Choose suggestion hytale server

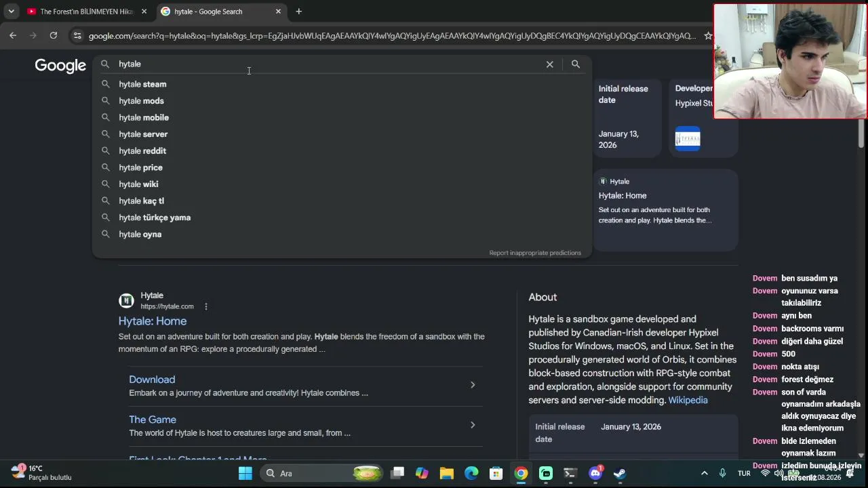pyautogui.click(x=342, y=134)
